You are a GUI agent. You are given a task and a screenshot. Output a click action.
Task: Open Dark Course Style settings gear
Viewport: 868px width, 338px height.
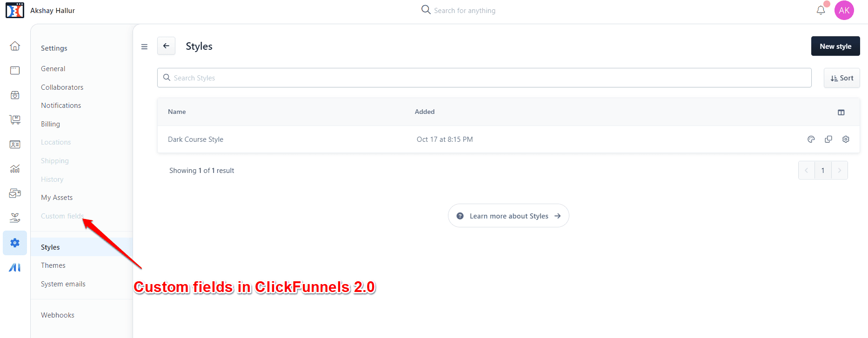tap(846, 139)
